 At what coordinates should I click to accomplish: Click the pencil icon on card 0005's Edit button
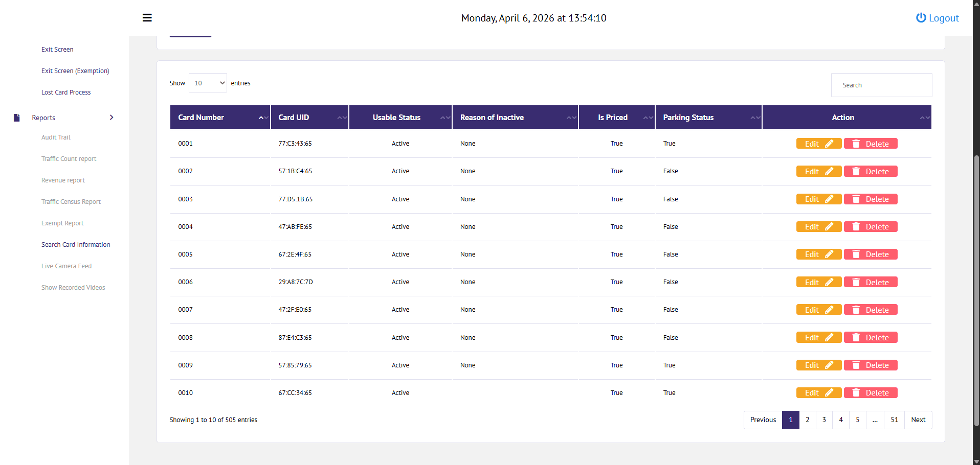830,254
